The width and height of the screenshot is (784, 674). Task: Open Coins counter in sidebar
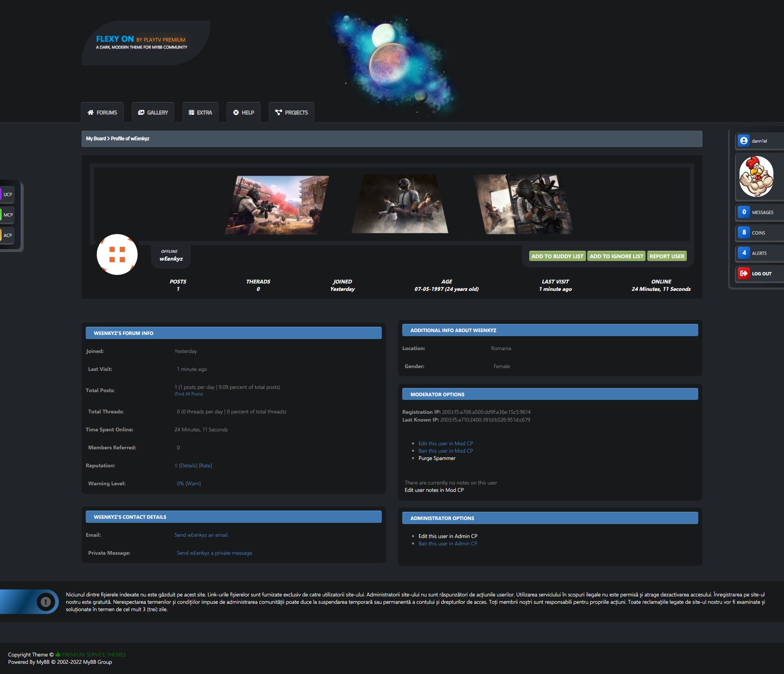click(x=744, y=232)
